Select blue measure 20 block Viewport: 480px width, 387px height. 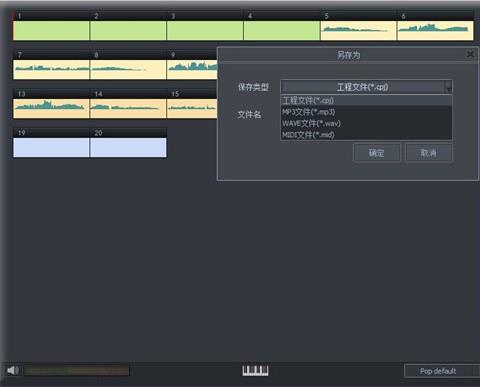pos(128,147)
